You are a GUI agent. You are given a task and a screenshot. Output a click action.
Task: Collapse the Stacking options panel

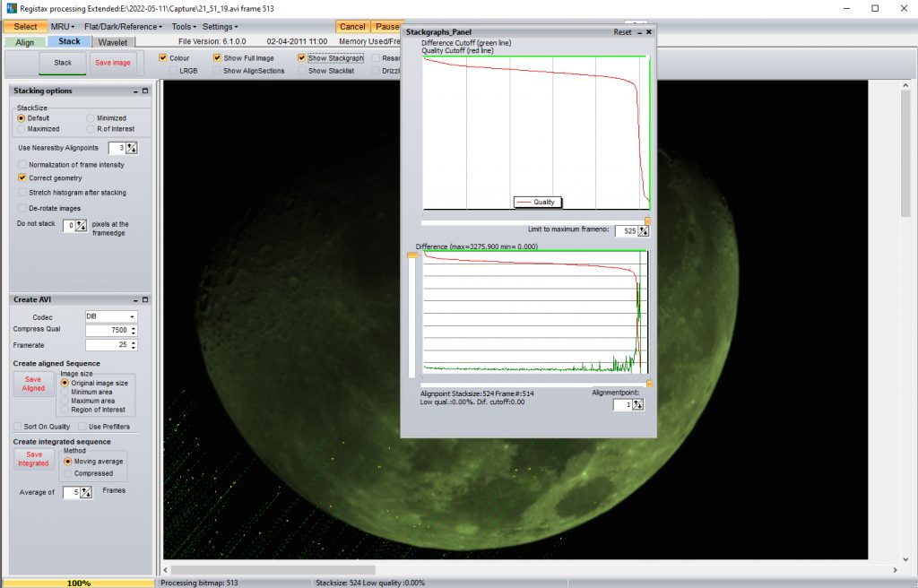coord(134,91)
